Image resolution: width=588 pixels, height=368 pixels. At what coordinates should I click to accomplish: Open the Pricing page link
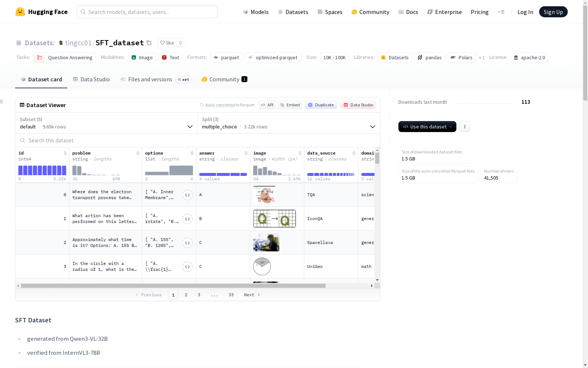click(x=480, y=12)
